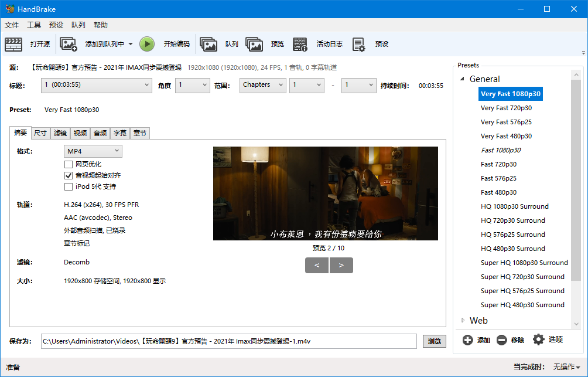Select the Fast 1080p30 preset
The height and width of the screenshot is (377, 588).
click(x=501, y=150)
